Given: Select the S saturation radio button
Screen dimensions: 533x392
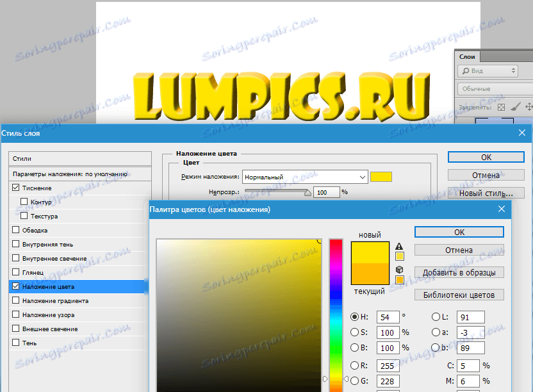Looking at the screenshot, I should tap(354, 332).
